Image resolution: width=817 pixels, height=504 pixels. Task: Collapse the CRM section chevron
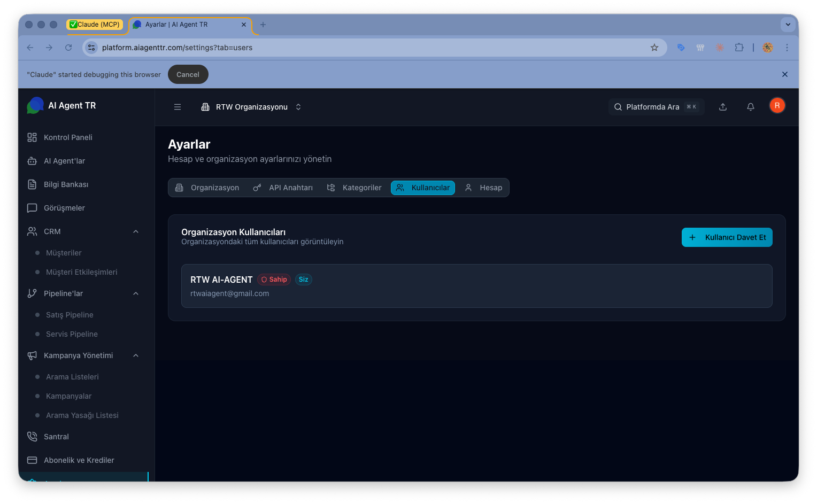coord(136,231)
